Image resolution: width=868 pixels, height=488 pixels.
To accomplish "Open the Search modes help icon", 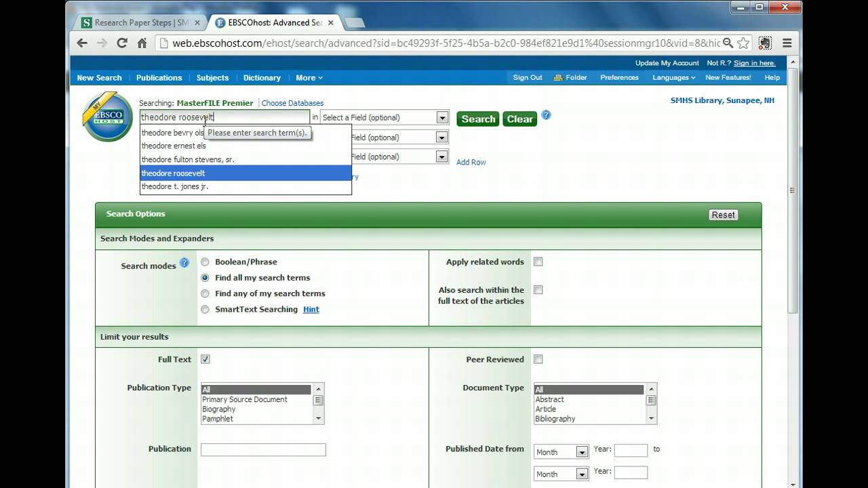I will pos(184,263).
